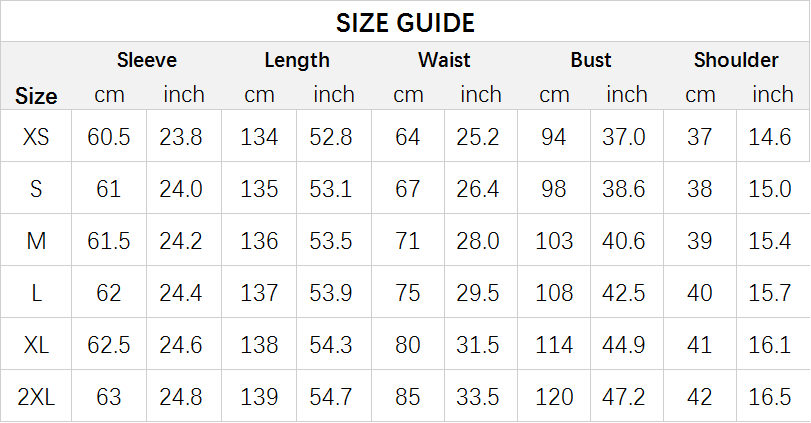Select the Sleeve column header
The width and height of the screenshot is (811, 423).
click(147, 60)
